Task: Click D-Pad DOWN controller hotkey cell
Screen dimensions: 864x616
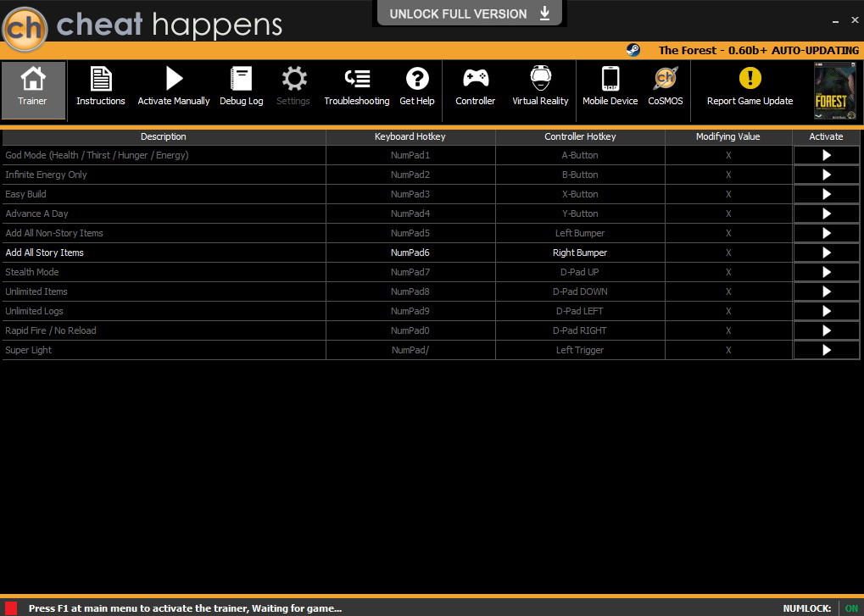Action: tap(580, 291)
